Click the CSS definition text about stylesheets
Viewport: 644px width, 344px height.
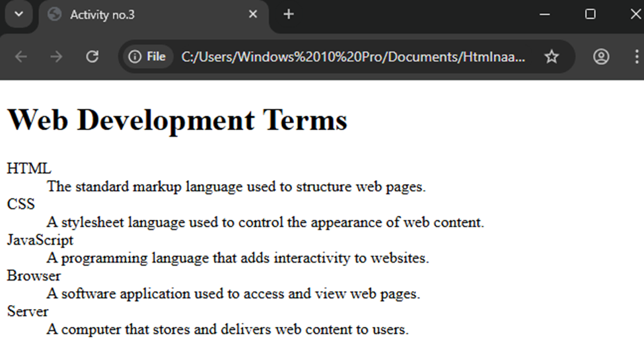point(266,222)
